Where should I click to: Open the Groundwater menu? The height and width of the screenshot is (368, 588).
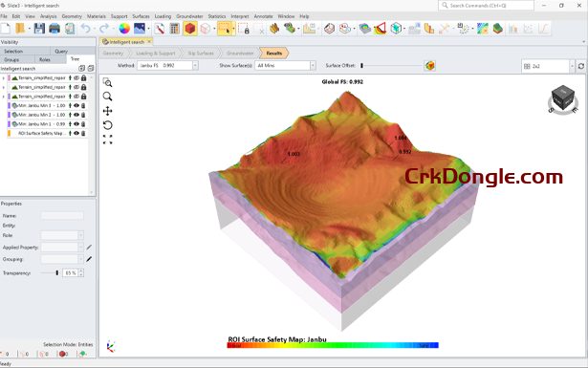click(189, 16)
